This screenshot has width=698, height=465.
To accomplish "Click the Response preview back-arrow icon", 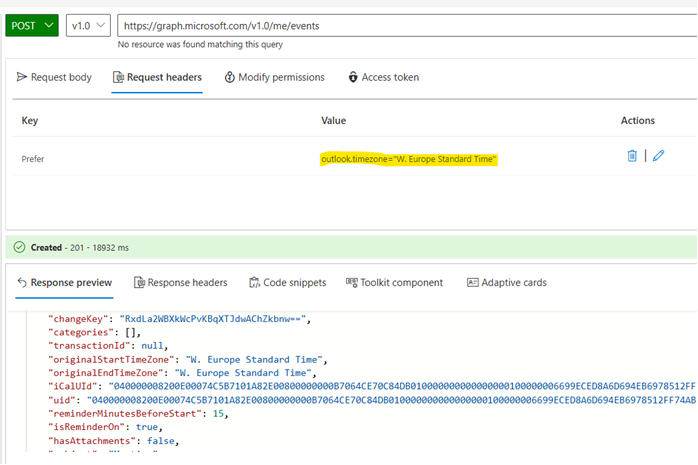I will (22, 283).
